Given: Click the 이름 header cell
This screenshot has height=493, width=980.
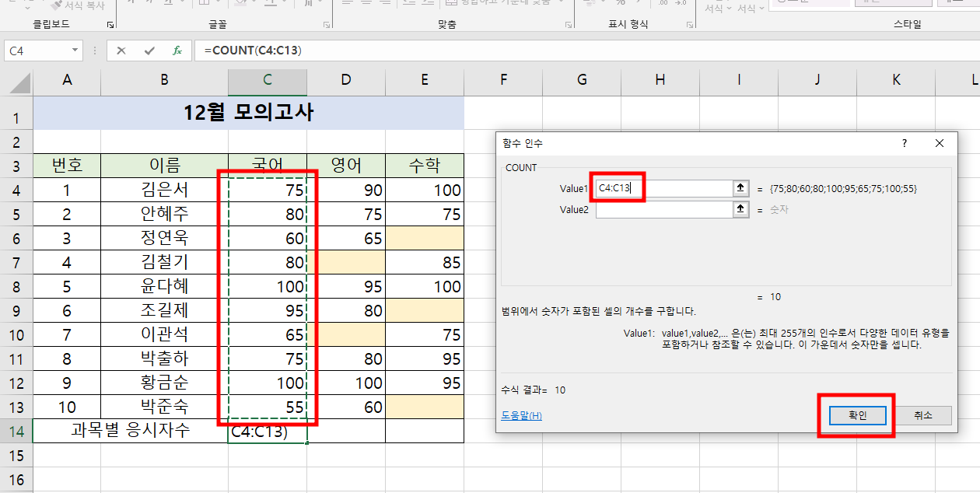Looking at the screenshot, I should (x=164, y=166).
